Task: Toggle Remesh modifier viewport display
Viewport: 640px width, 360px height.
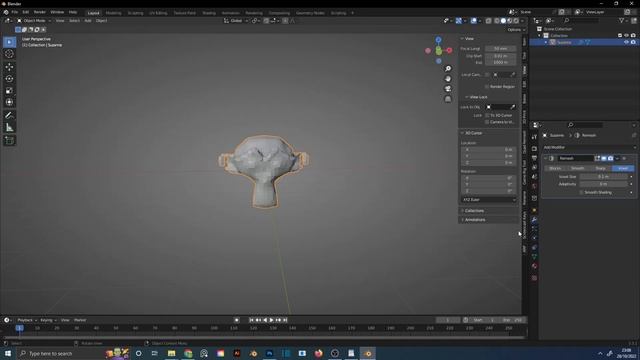Action: pos(604,158)
